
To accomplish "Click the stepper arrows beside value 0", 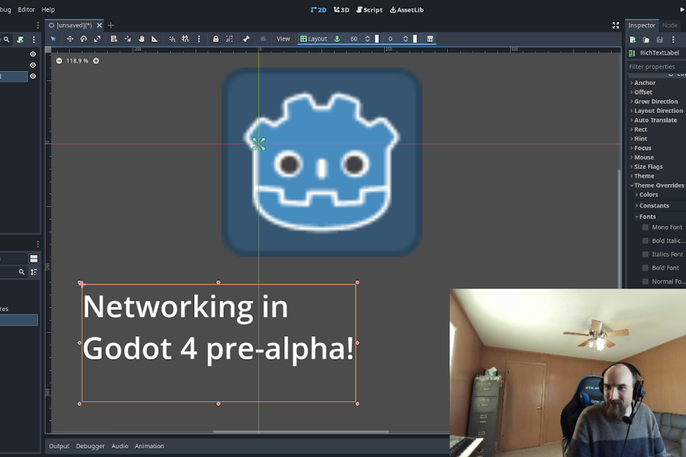I will click(x=406, y=39).
